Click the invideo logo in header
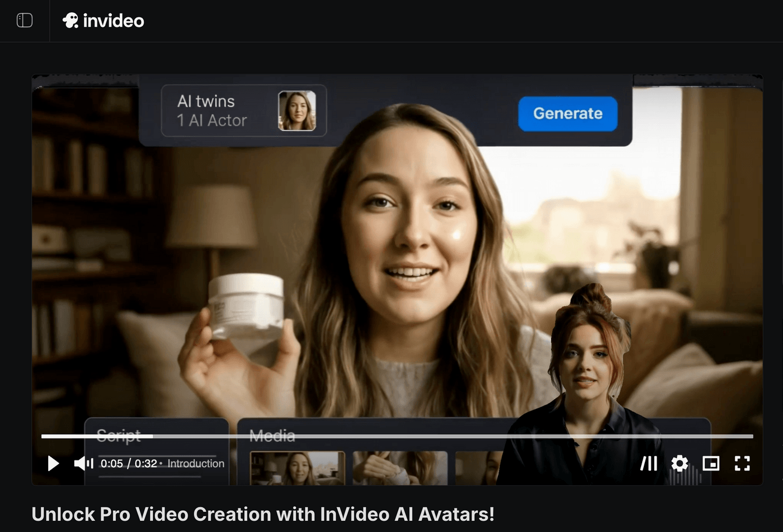The image size is (783, 532). pyautogui.click(x=103, y=21)
